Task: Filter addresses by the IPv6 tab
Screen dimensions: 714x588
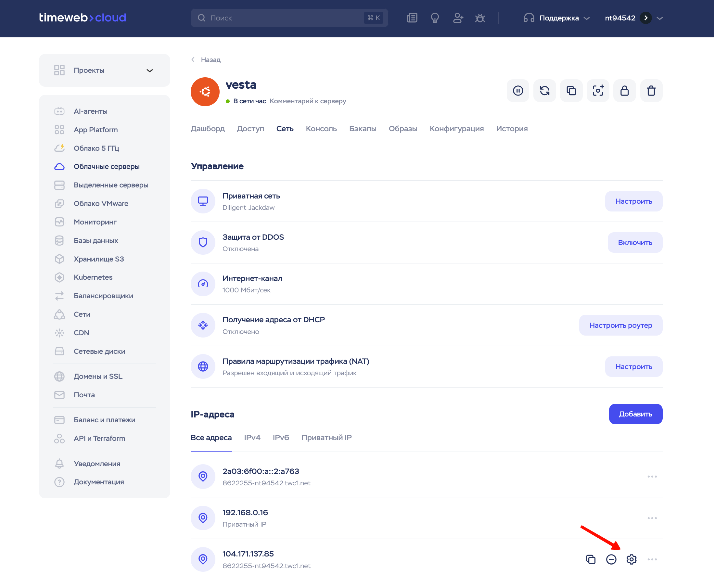Action: coord(281,438)
